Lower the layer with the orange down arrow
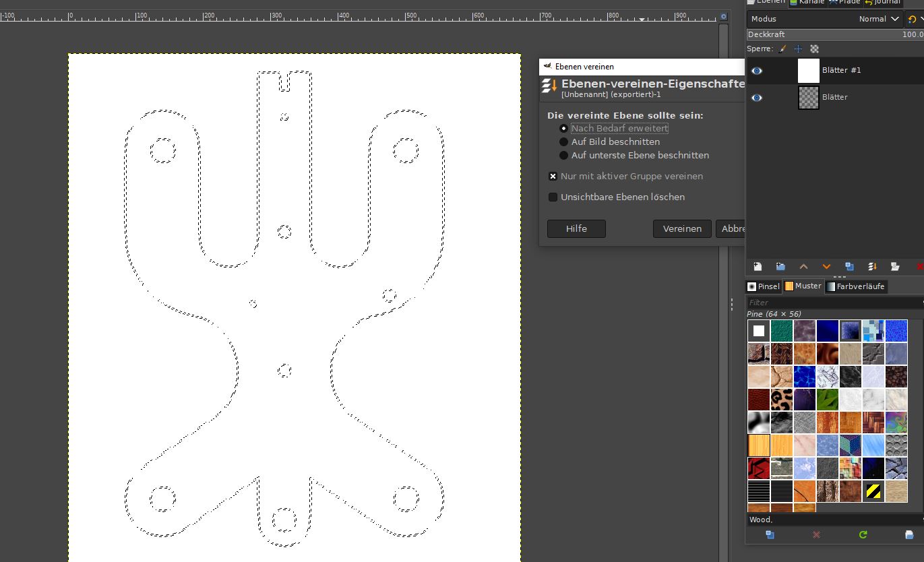This screenshot has width=924, height=562. point(826,267)
